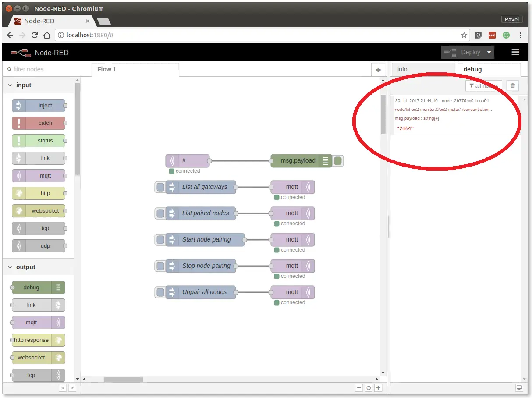
Task: Switch to the Flow 1 tab
Action: tap(135, 70)
